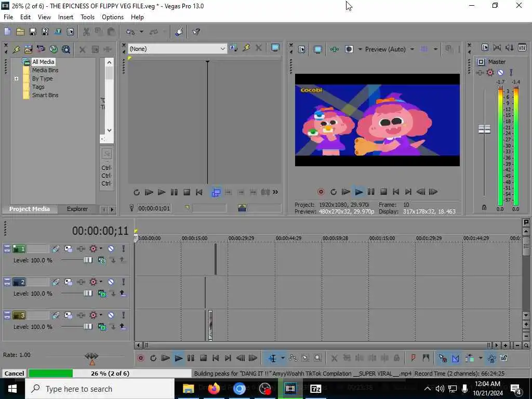Toggle Mute on the Master bus

(500, 73)
